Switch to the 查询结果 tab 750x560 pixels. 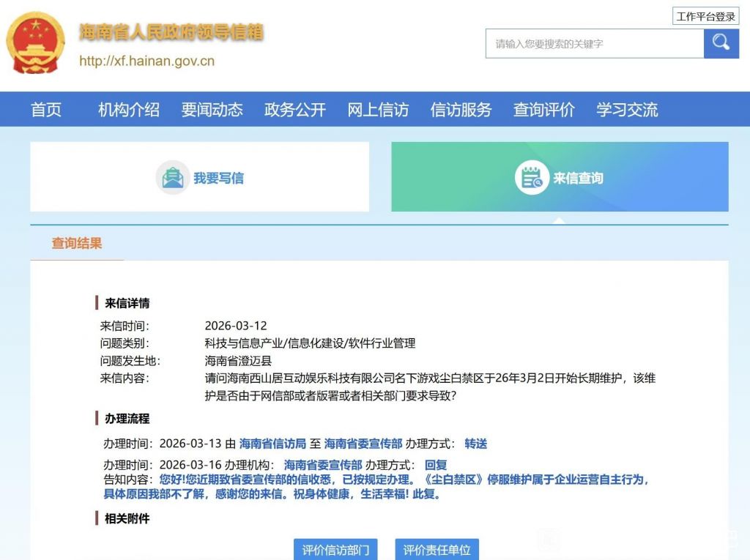pos(77,244)
